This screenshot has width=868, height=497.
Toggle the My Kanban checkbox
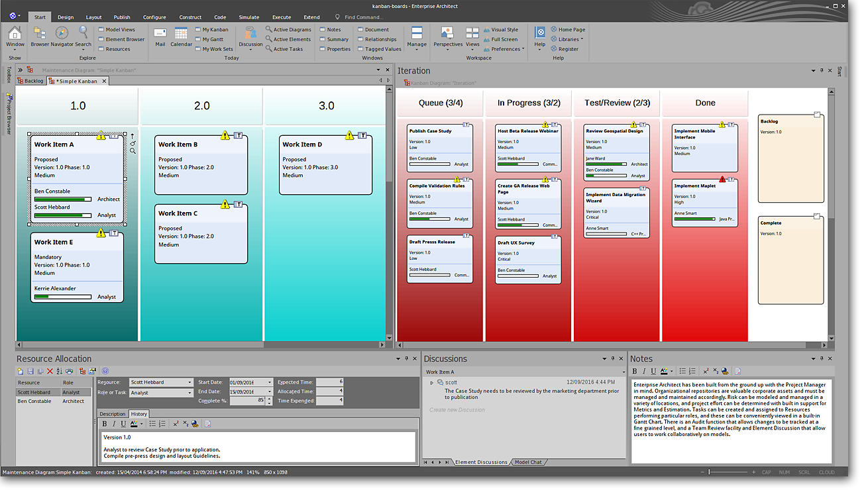pos(197,30)
